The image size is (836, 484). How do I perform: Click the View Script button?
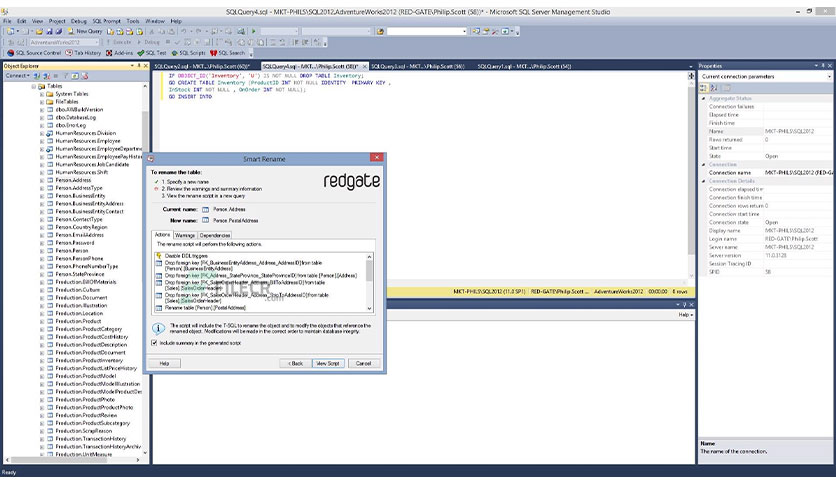coord(328,363)
